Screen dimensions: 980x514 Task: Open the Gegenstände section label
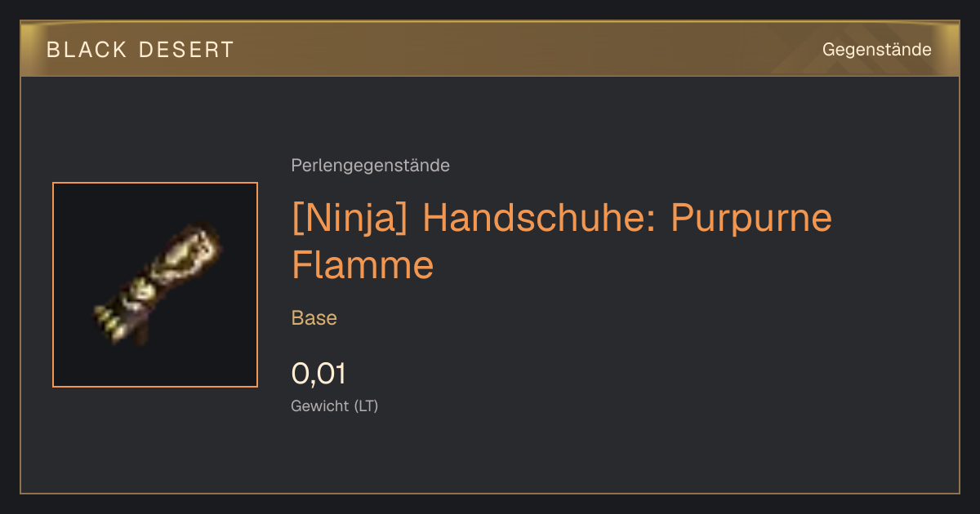[x=877, y=50]
